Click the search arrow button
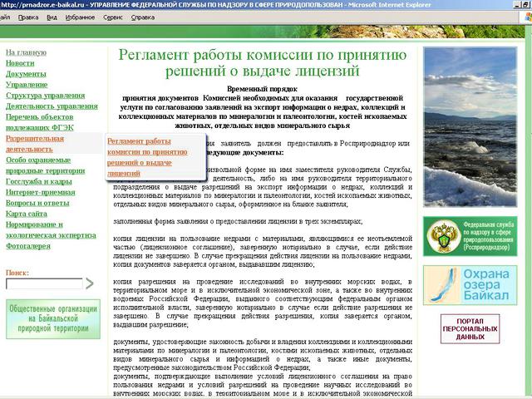This screenshot has width=532, height=399. [x=89, y=283]
